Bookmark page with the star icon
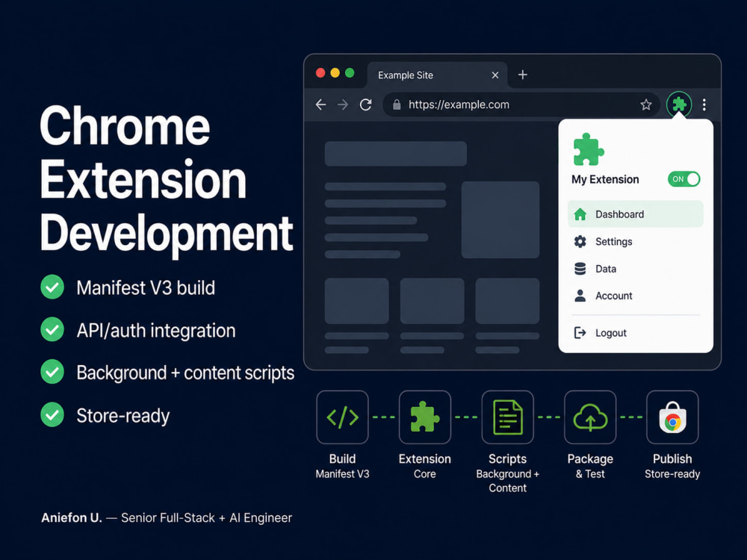Screen dimensions: 747x560 [x=645, y=105]
